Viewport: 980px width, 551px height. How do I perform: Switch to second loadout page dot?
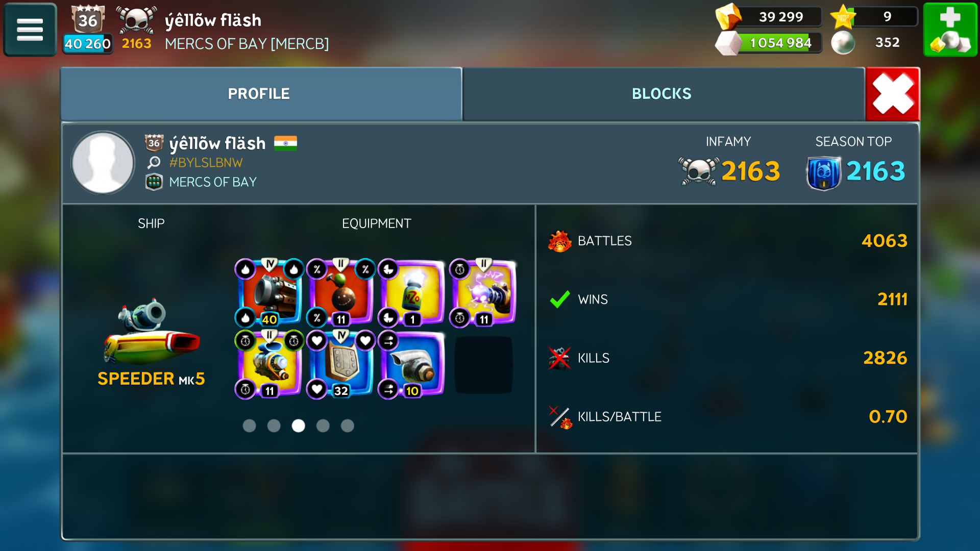[274, 425]
